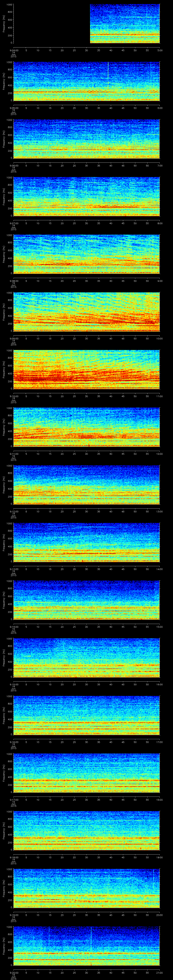Screen dimensions: 173x980
Task: Select the spectrogram panel starting at 9:05:00
Action: point(87,81)
